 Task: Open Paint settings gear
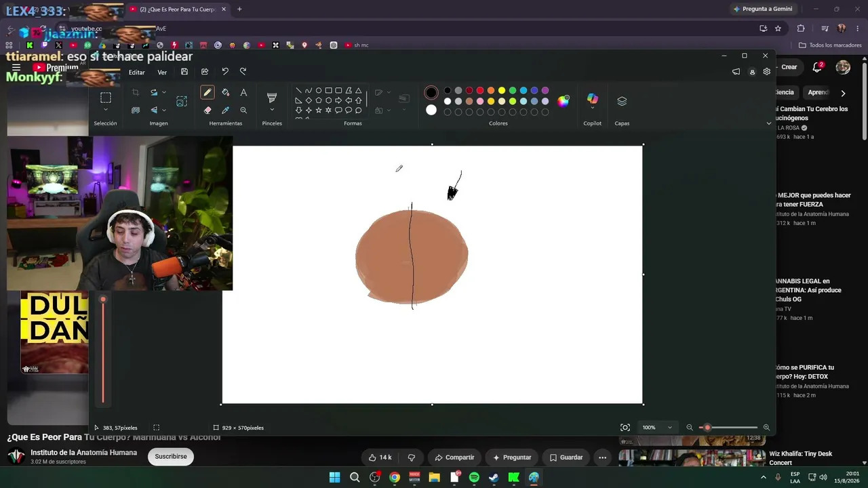click(x=767, y=72)
